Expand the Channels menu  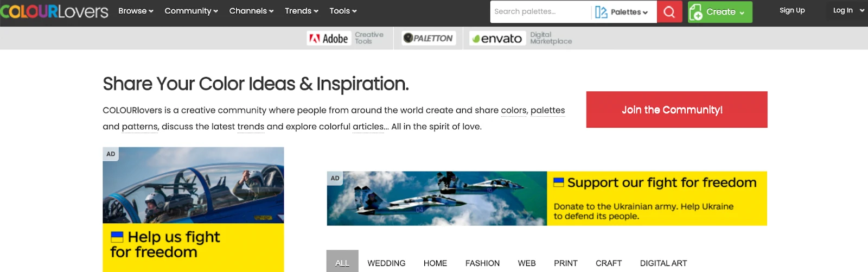coord(251,11)
